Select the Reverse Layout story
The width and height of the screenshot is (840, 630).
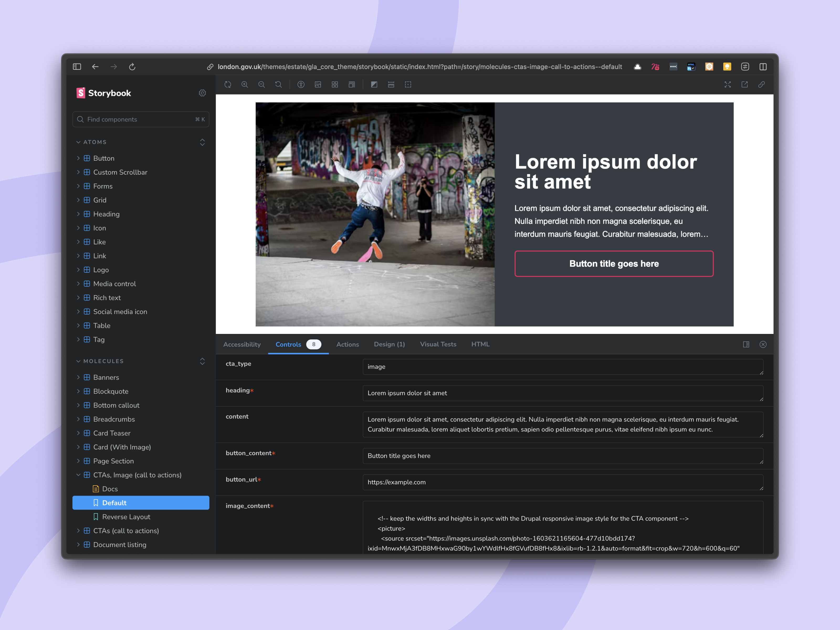126,517
